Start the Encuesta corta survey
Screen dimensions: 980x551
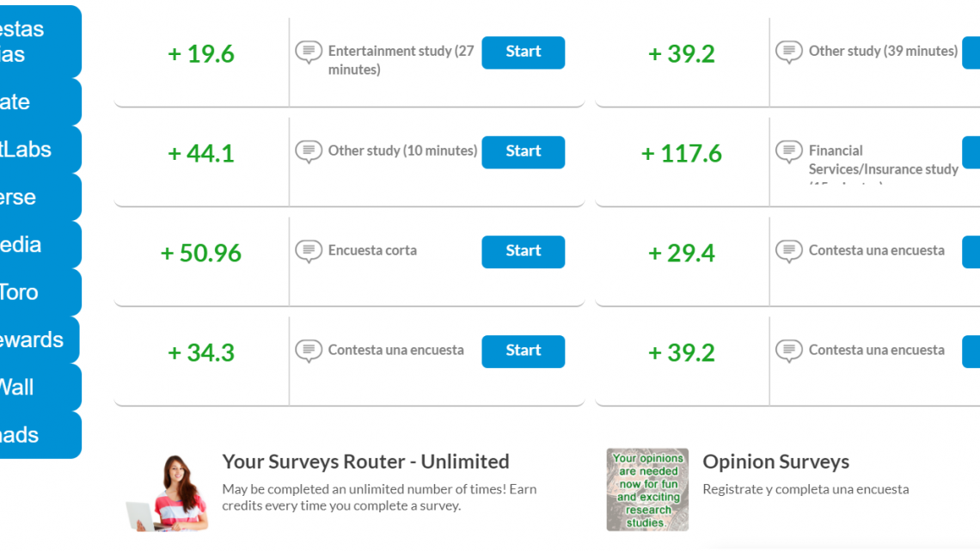coord(524,252)
